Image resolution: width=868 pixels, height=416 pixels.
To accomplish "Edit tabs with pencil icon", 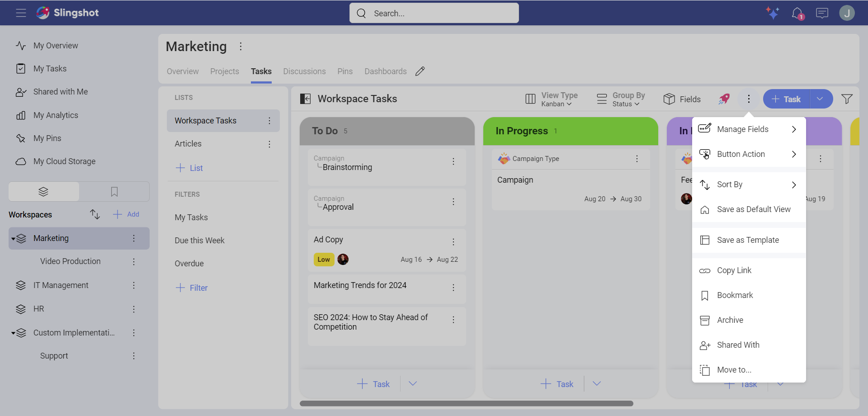I will [420, 71].
